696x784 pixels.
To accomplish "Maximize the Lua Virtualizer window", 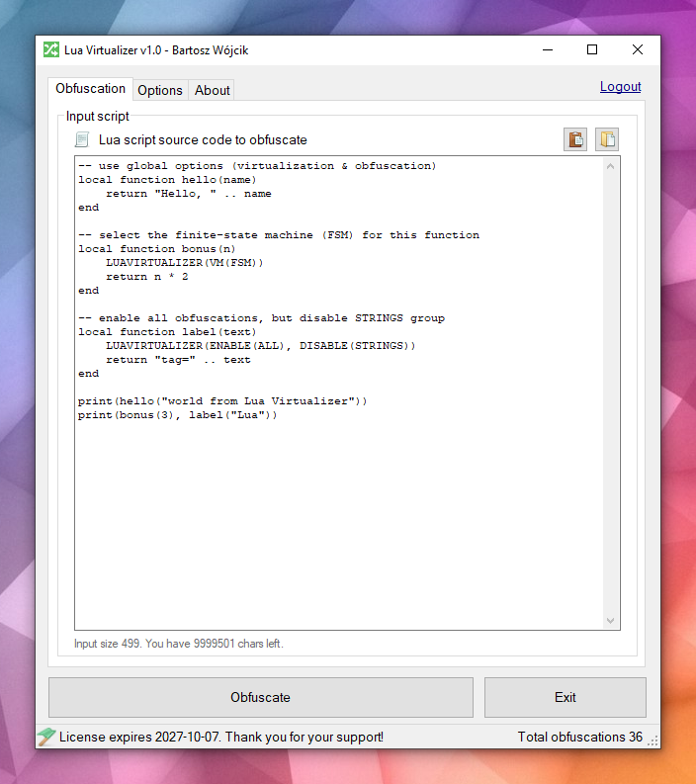I will pos(592,49).
